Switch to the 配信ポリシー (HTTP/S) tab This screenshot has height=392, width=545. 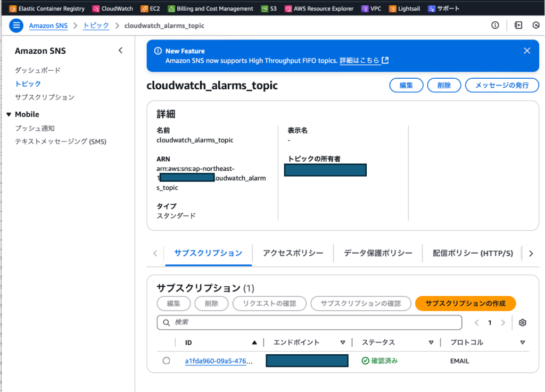point(473,253)
